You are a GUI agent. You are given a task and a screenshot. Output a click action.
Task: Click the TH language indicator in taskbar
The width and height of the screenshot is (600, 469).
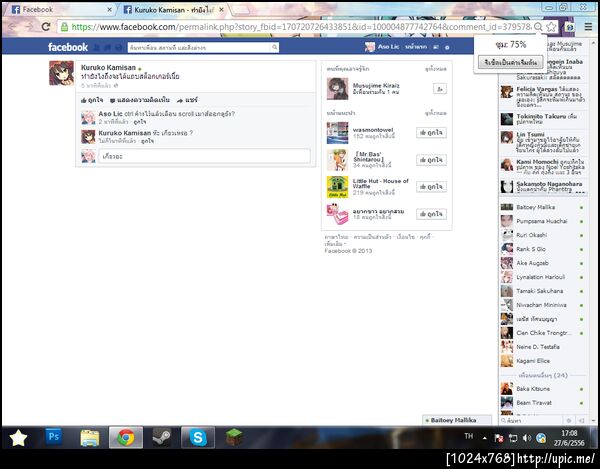[468, 436]
